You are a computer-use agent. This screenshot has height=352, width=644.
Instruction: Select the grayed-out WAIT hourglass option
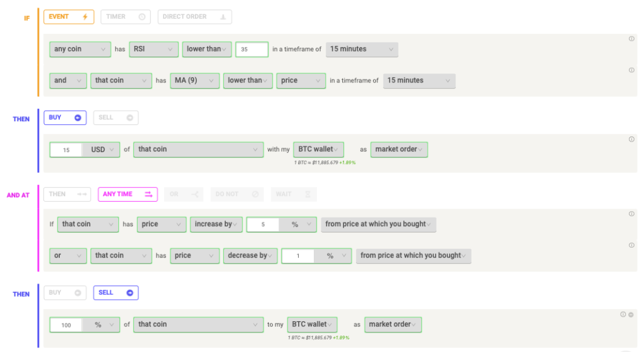(x=294, y=194)
